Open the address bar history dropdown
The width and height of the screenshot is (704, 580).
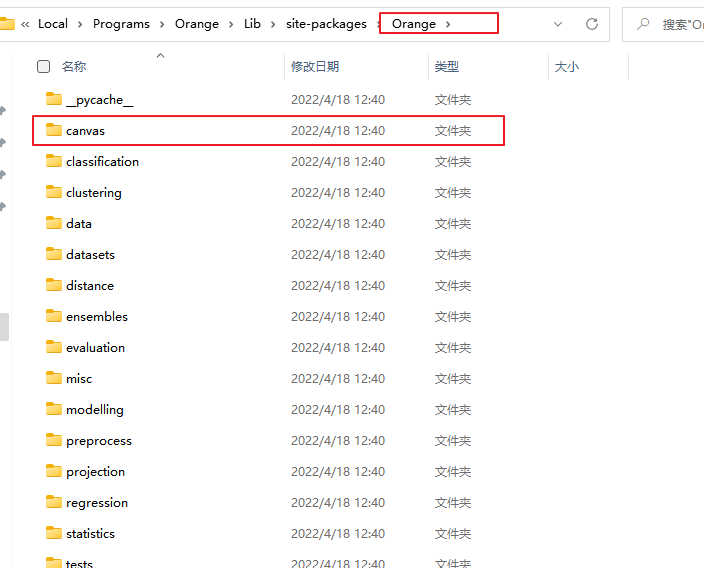(x=558, y=24)
